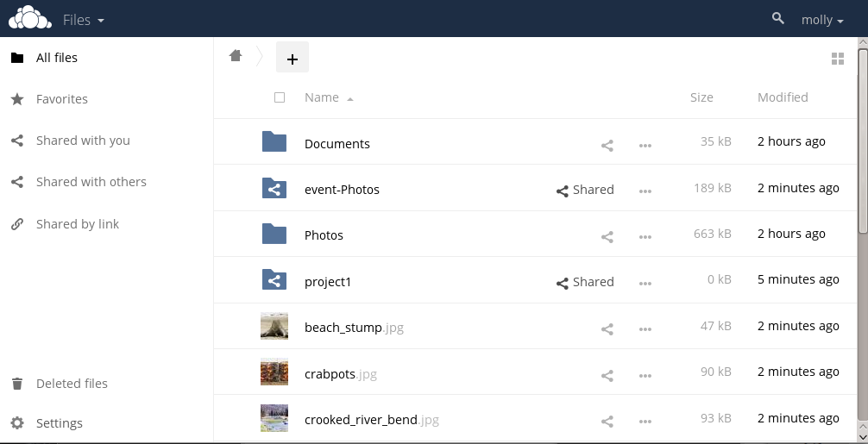
Task: Click the crabpots.jpg thumbnail image
Action: pos(274,372)
